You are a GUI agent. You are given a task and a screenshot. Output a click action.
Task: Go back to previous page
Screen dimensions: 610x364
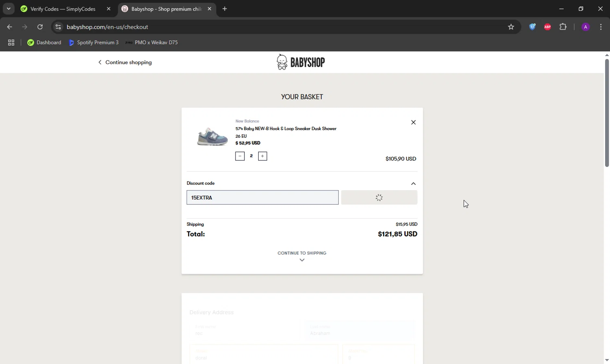coord(10,27)
